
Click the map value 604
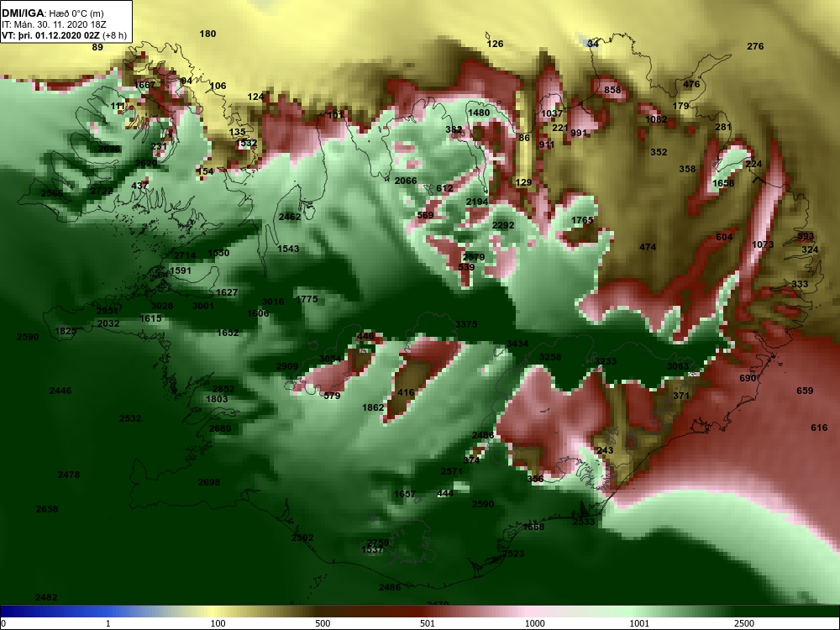tap(724, 238)
